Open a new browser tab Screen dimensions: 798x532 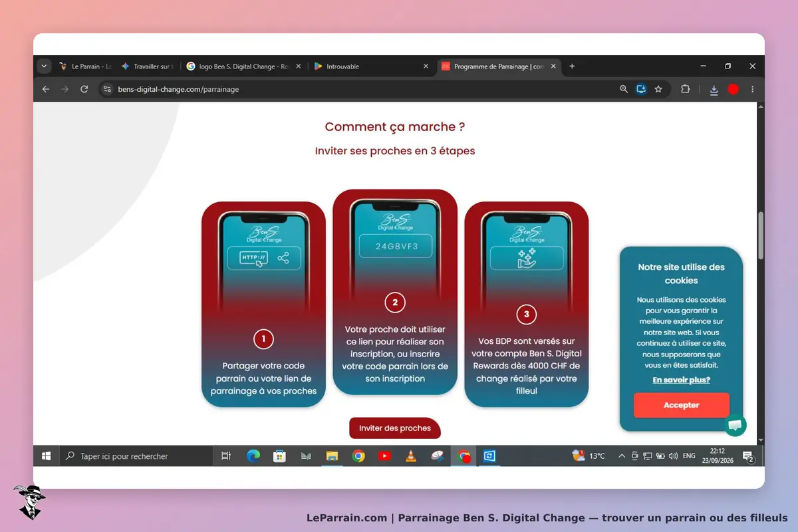(x=572, y=66)
